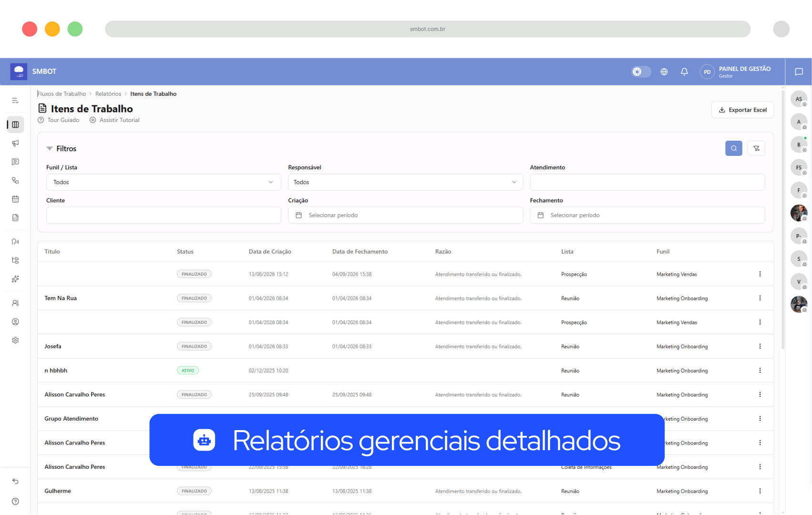Open row menu for Gulherme

click(x=760, y=491)
